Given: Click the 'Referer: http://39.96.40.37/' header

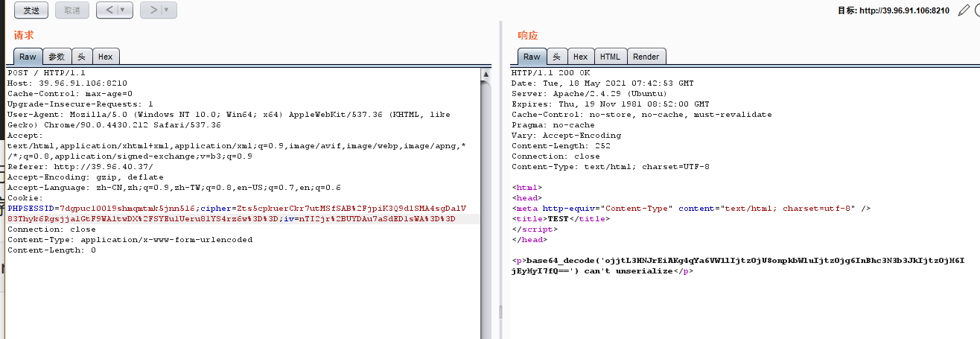Looking at the screenshot, I should (80, 167).
